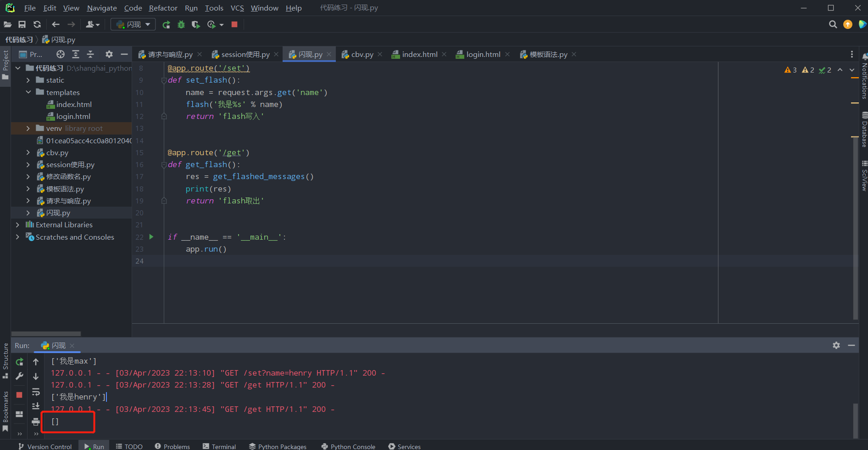Switch to the index.html editor tab
This screenshot has height=450, width=868.
point(419,54)
